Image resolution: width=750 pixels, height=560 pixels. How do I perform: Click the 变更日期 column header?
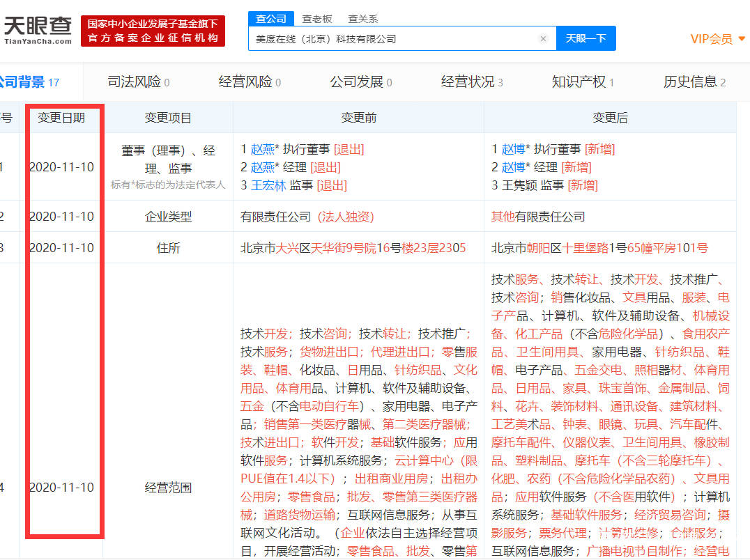(61, 118)
